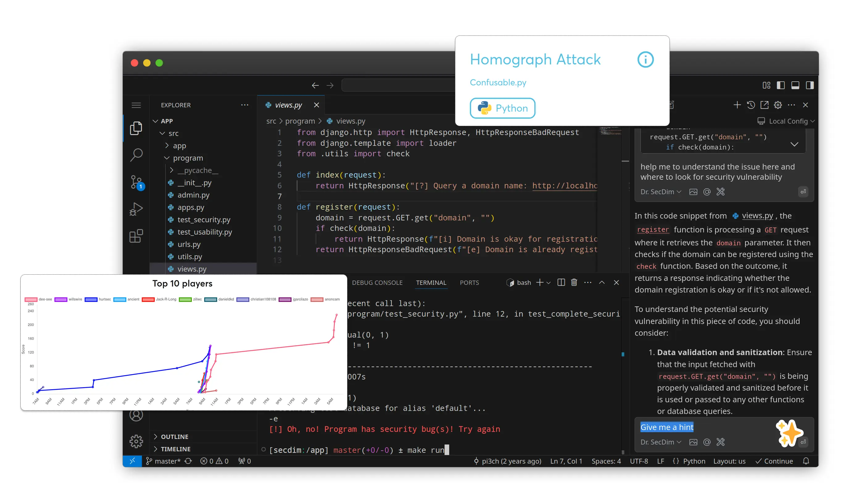Image resolution: width=841 pixels, height=504 pixels.
Task: Attach an image to the chat message
Action: pyautogui.click(x=693, y=442)
